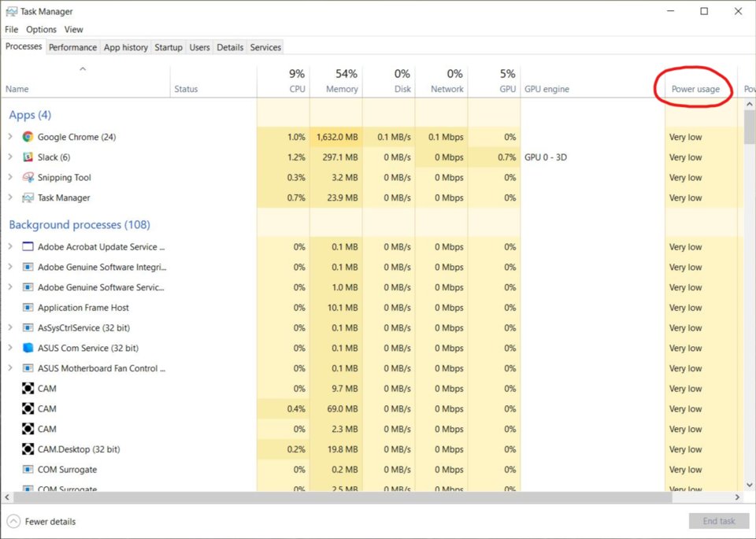Open the Options menu

(41, 29)
